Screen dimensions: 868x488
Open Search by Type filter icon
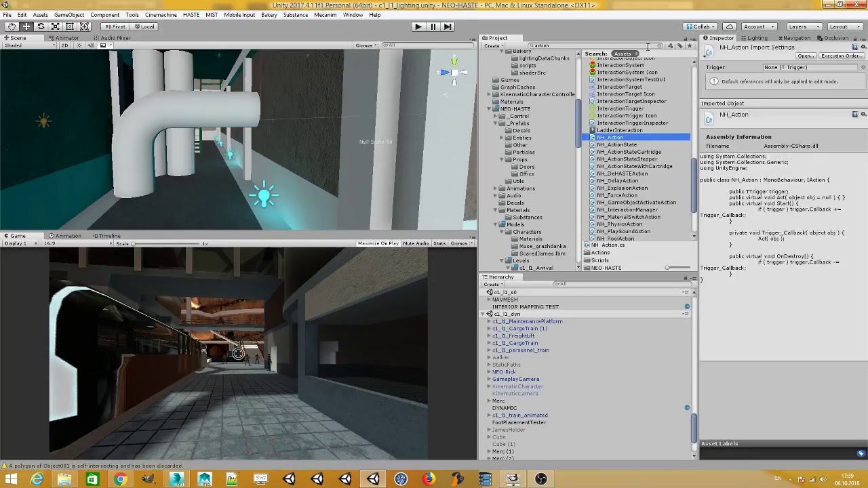(x=671, y=45)
